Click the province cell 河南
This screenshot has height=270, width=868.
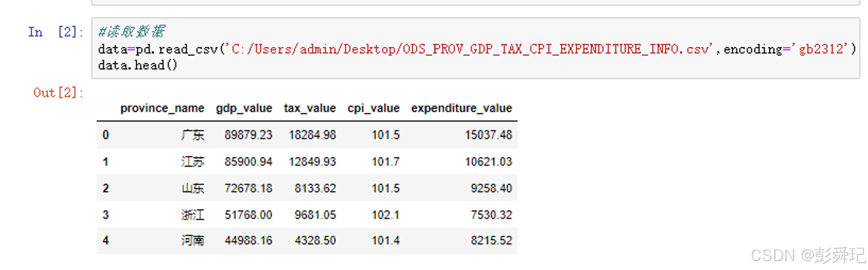(193, 241)
